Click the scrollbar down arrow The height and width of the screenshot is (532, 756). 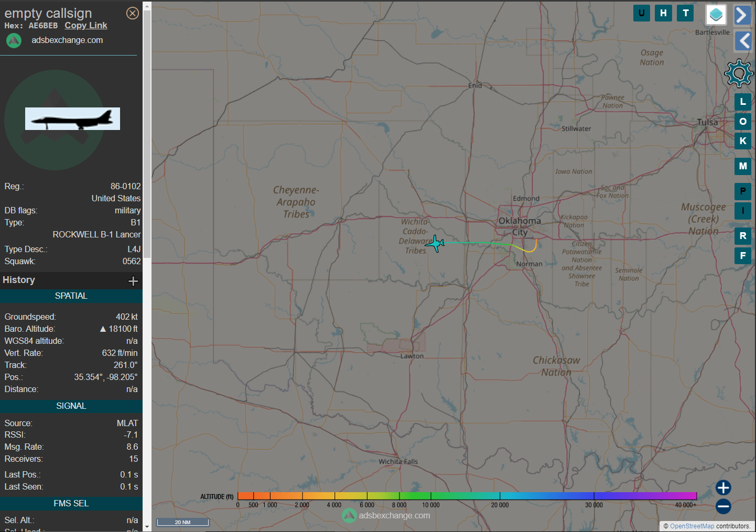pyautogui.click(x=147, y=527)
